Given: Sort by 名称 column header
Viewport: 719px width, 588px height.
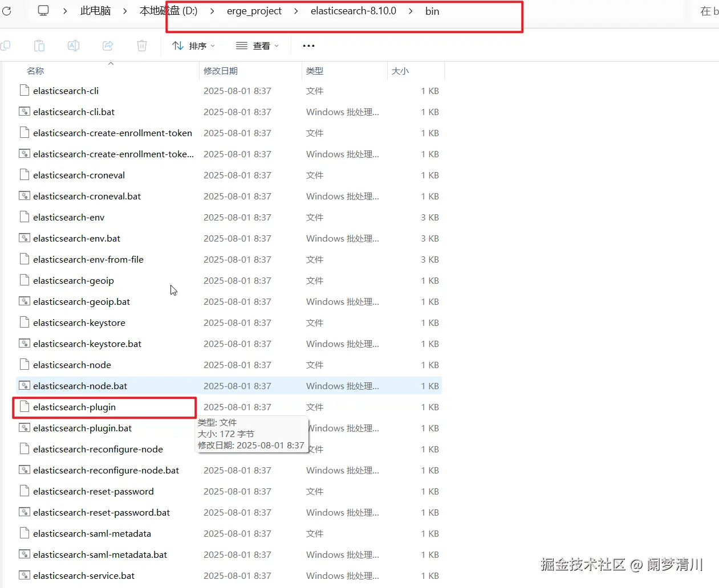Looking at the screenshot, I should (35, 71).
